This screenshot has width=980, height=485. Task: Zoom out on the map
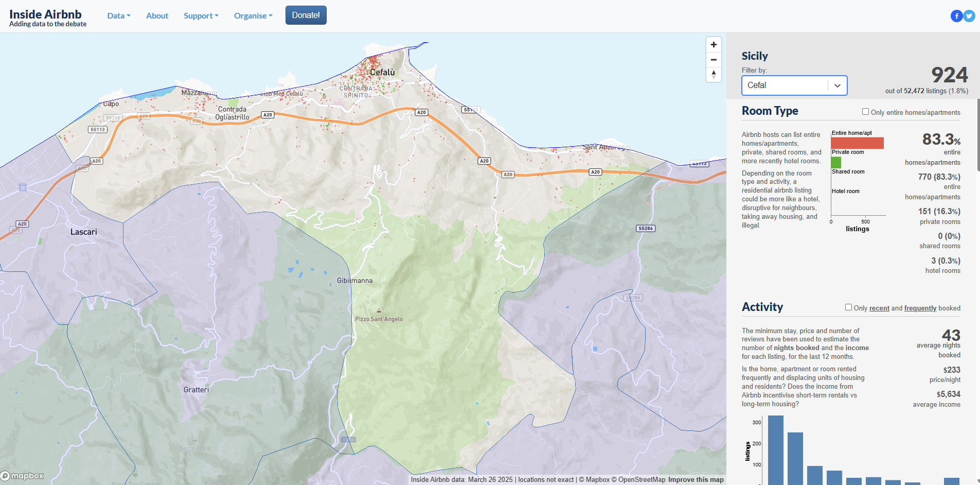tap(714, 60)
